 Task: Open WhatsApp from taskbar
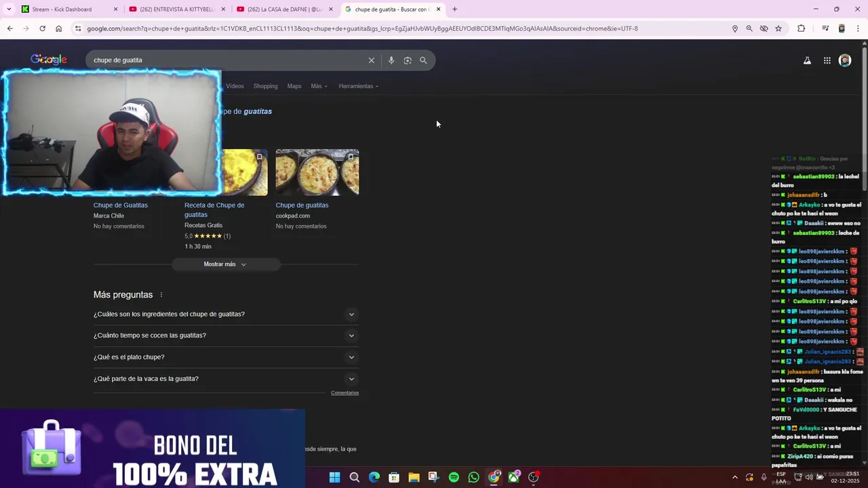[x=473, y=477]
